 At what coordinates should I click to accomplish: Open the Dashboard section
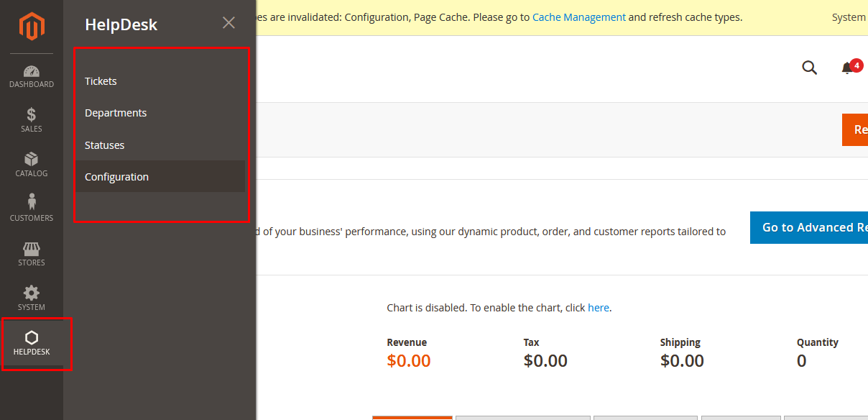pyautogui.click(x=32, y=76)
